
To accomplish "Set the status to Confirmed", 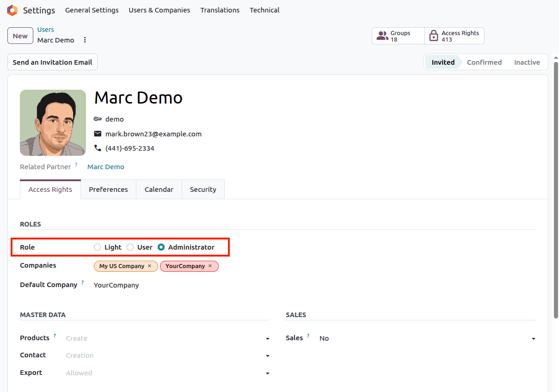I will coord(484,62).
